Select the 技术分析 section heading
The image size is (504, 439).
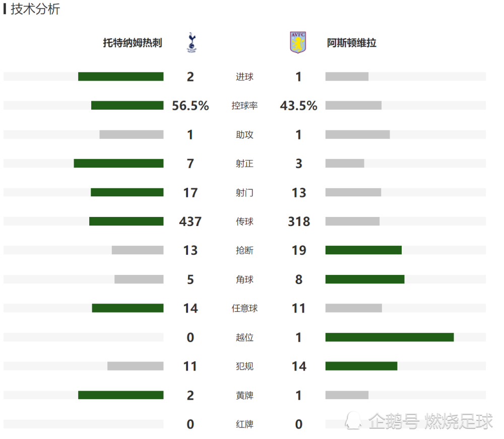pyautogui.click(x=35, y=9)
